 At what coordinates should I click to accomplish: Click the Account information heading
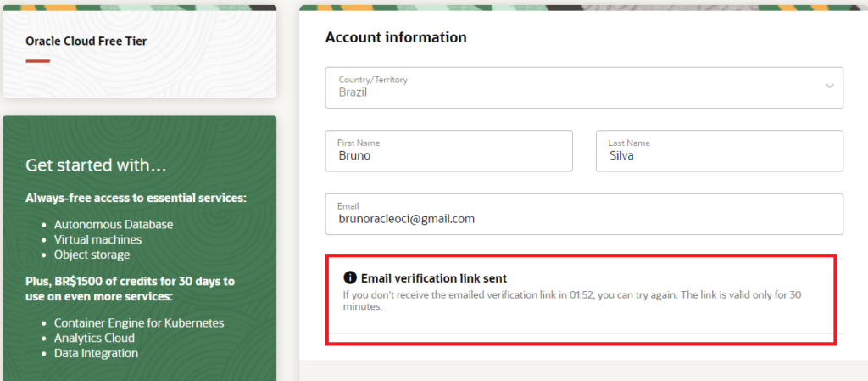point(396,37)
